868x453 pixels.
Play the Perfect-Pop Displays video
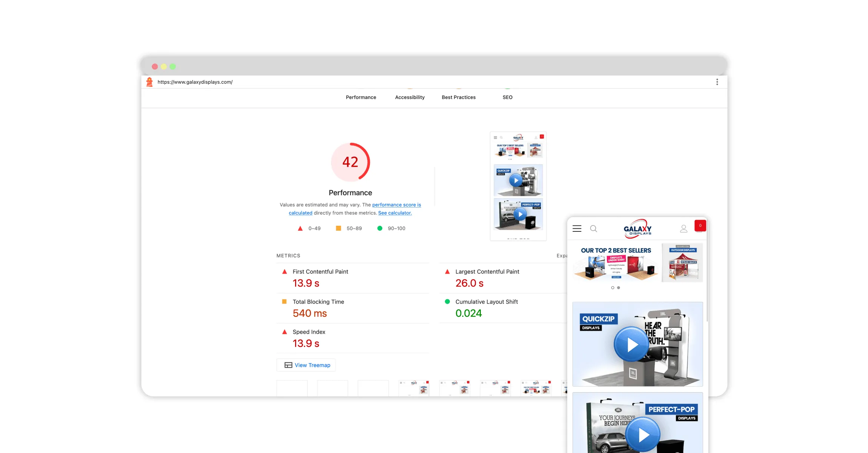(643, 435)
